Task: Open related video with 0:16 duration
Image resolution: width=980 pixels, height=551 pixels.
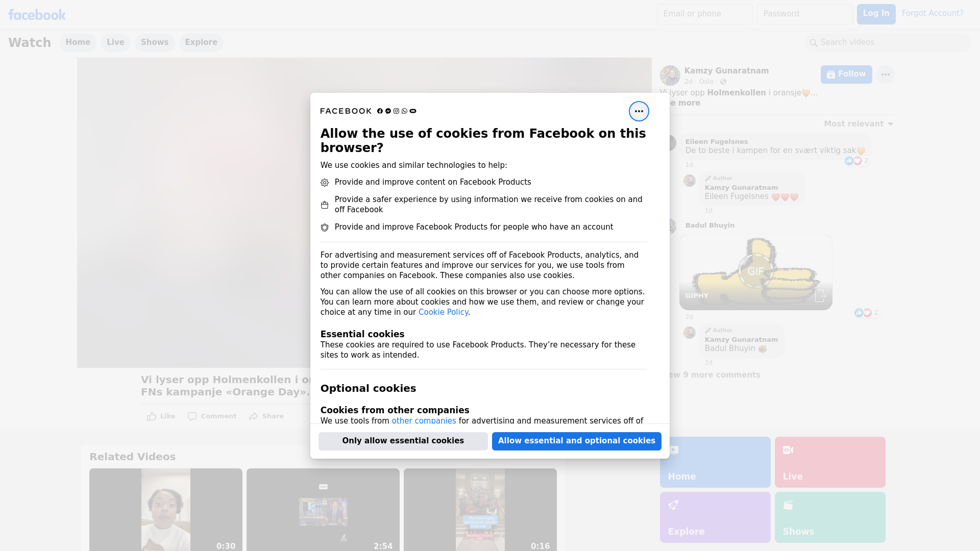Action: click(480, 510)
